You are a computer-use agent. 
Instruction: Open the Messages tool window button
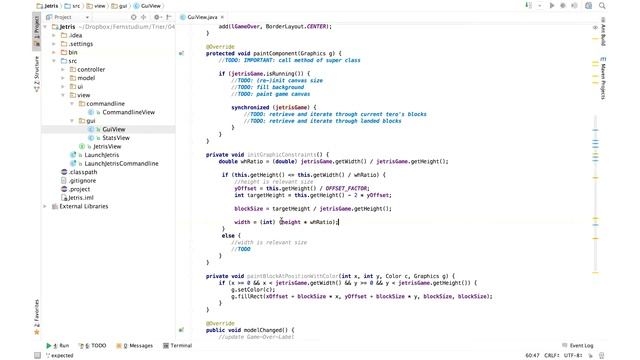point(135,346)
